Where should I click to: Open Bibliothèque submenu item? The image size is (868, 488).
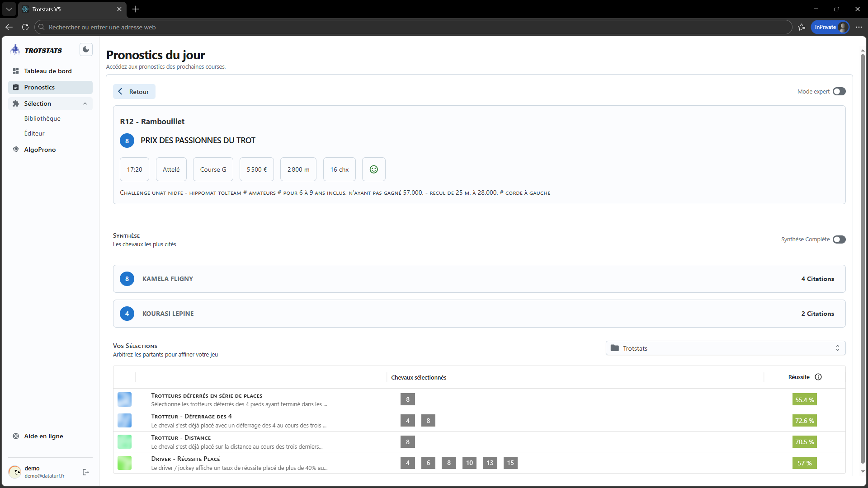pyautogui.click(x=42, y=118)
